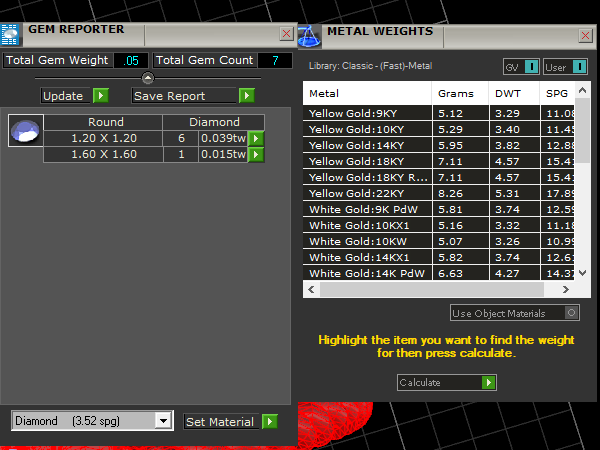Image resolution: width=600 pixels, height=450 pixels.
Task: Enable Use Object Materials option
Action: pos(571,313)
